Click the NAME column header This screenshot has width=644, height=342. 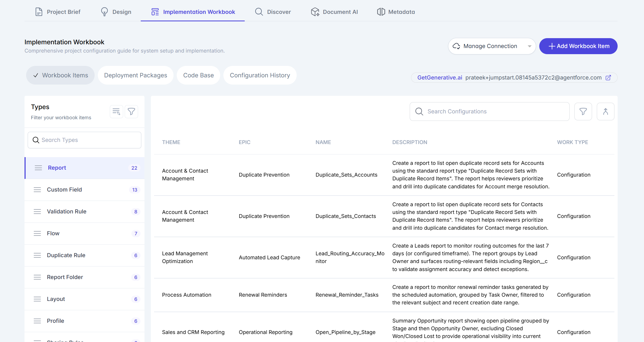click(323, 142)
